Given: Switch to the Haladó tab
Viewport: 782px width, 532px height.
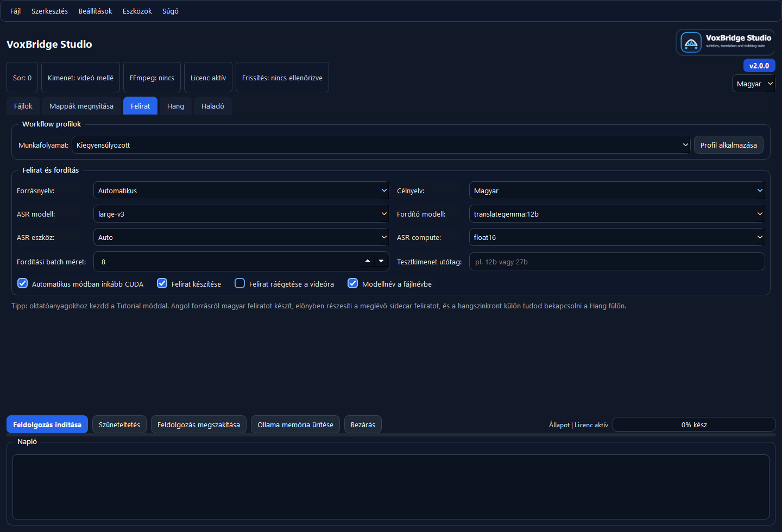Looking at the screenshot, I should point(212,106).
